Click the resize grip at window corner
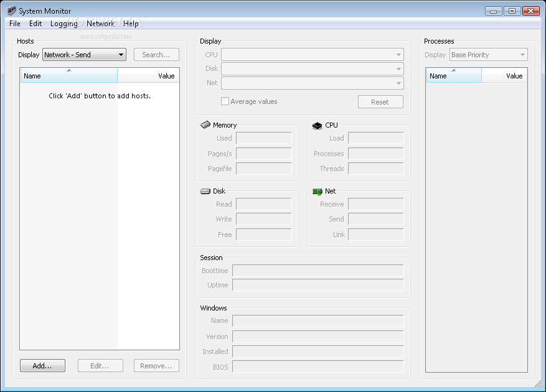 [538, 383]
